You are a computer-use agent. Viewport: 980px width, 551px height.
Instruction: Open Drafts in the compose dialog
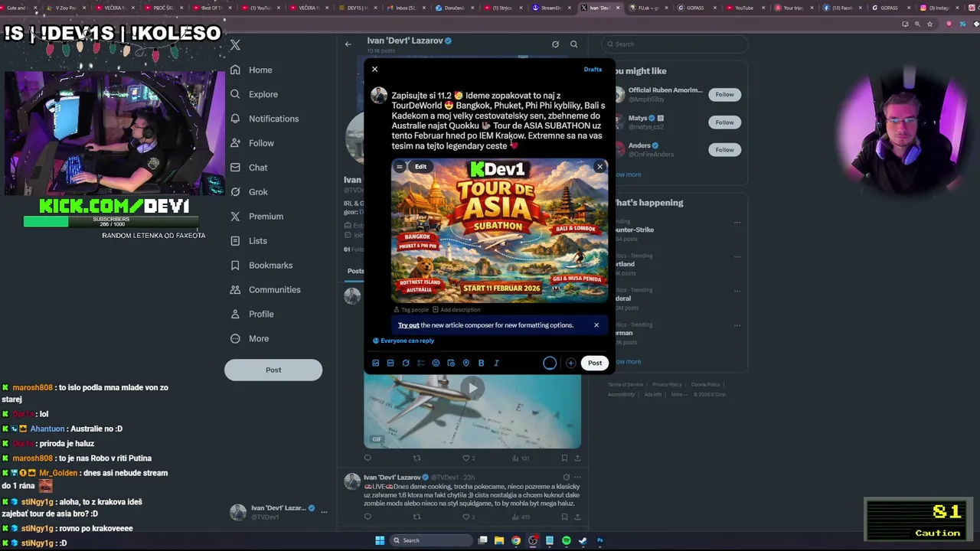[x=593, y=70]
